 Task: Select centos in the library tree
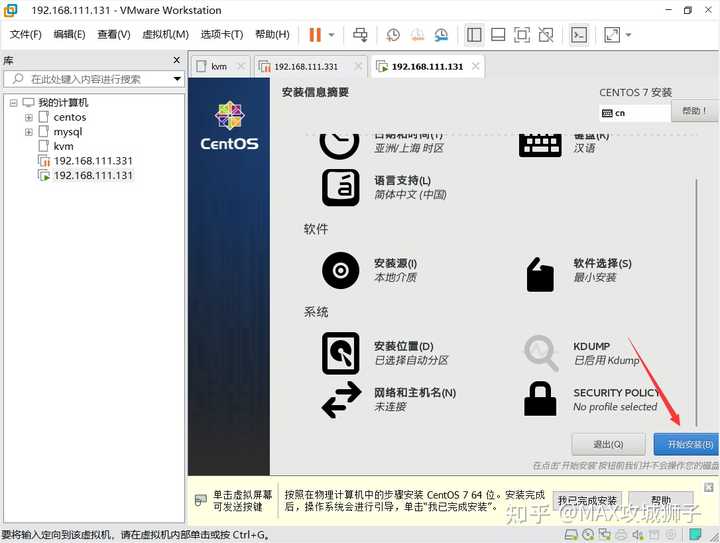(70, 118)
